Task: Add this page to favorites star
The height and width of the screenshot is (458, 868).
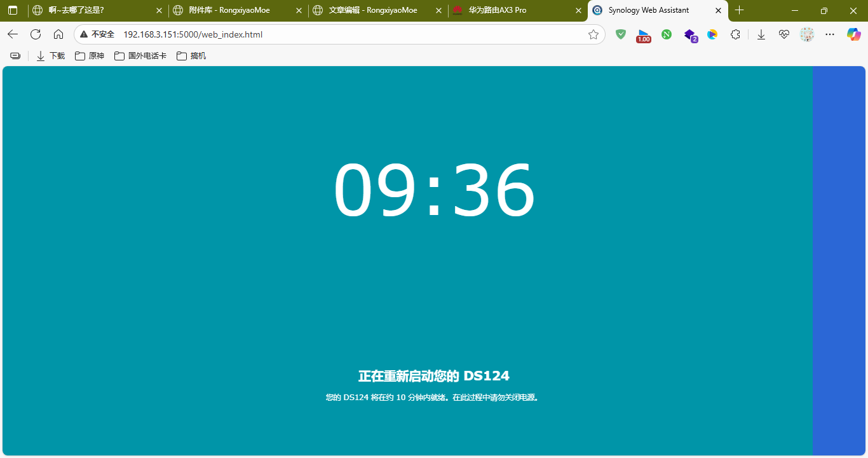Action: pos(593,34)
